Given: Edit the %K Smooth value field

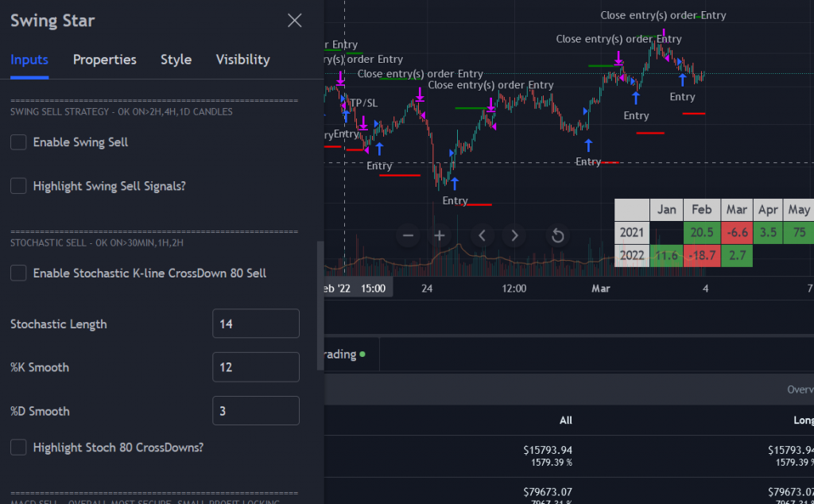Looking at the screenshot, I should [x=255, y=367].
